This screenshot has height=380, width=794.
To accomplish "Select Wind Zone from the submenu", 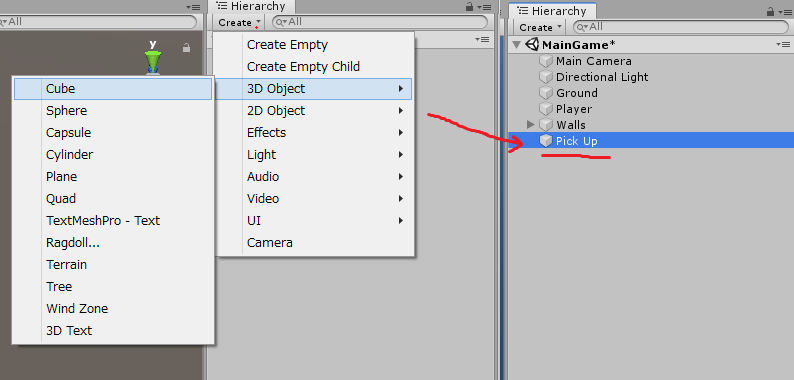I will pos(112,309).
